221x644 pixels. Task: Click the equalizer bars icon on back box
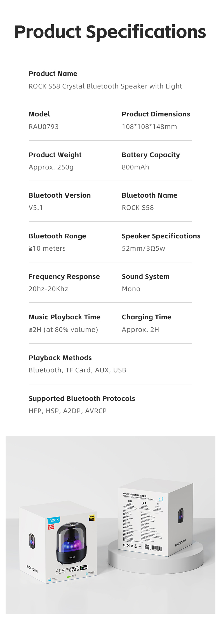[x=161, y=499]
